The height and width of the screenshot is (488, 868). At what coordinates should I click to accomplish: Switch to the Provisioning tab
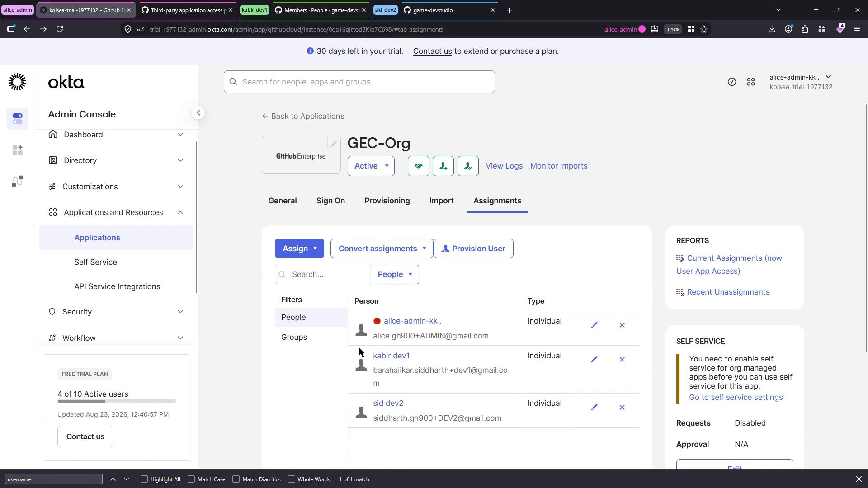(x=387, y=201)
